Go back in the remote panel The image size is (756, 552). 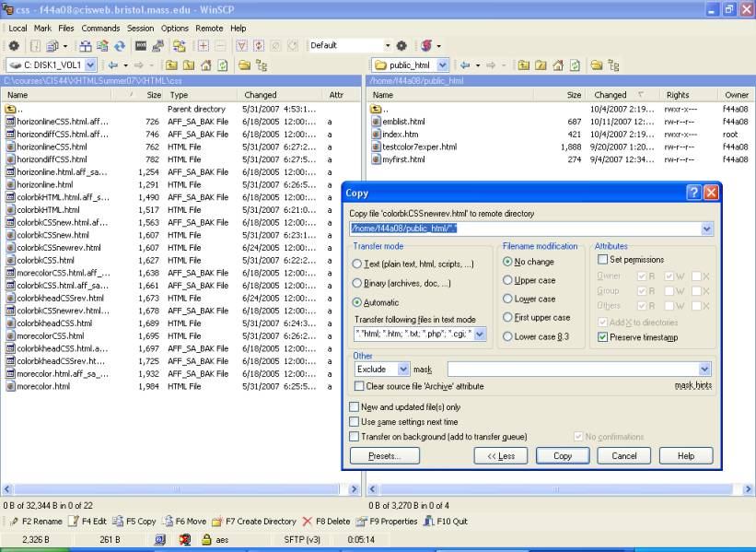coord(465,65)
